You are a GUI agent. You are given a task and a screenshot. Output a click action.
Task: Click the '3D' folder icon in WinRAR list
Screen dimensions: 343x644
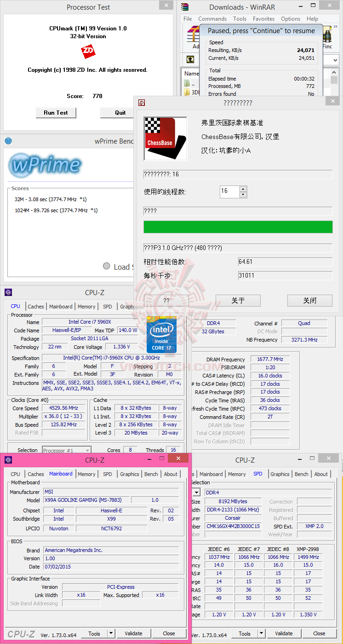(x=187, y=92)
